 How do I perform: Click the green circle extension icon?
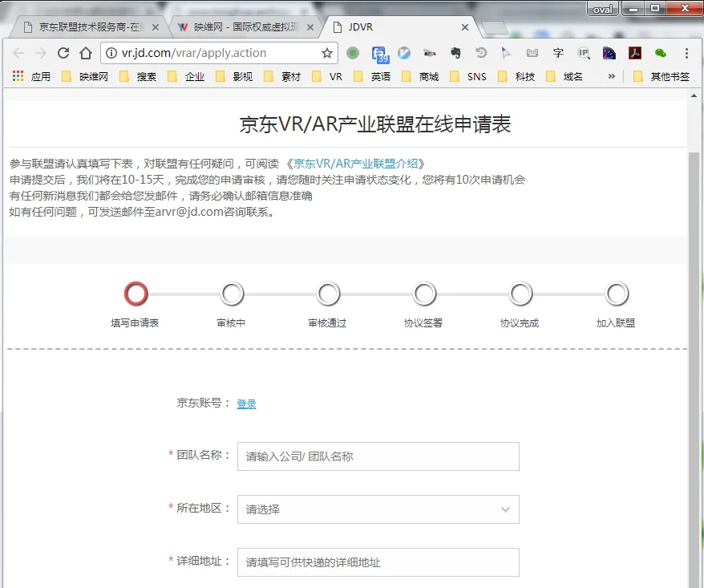click(x=353, y=53)
